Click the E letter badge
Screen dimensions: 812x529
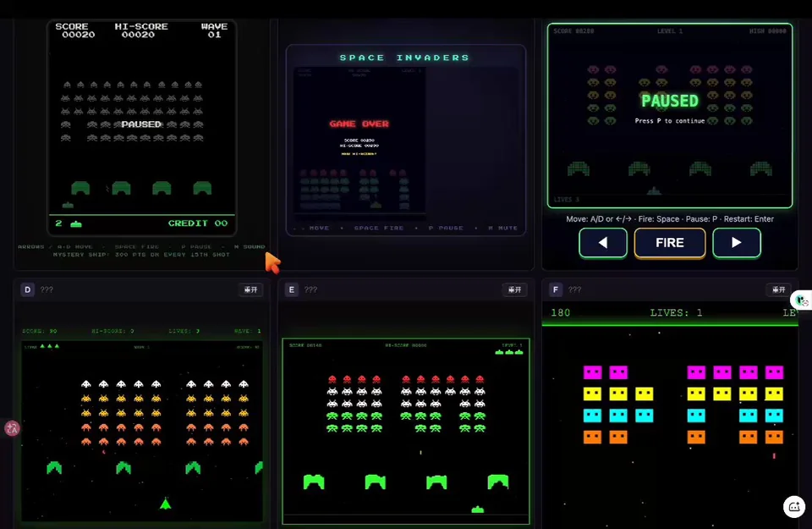pos(292,289)
